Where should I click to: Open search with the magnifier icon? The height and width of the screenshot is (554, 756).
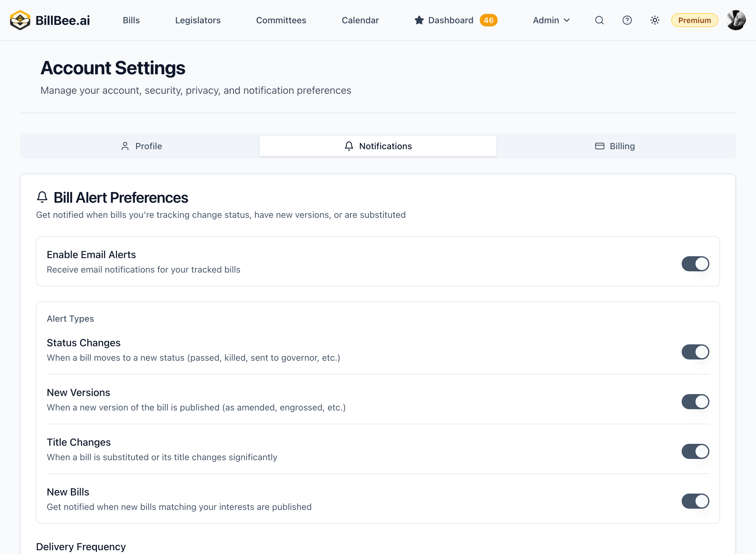point(599,20)
